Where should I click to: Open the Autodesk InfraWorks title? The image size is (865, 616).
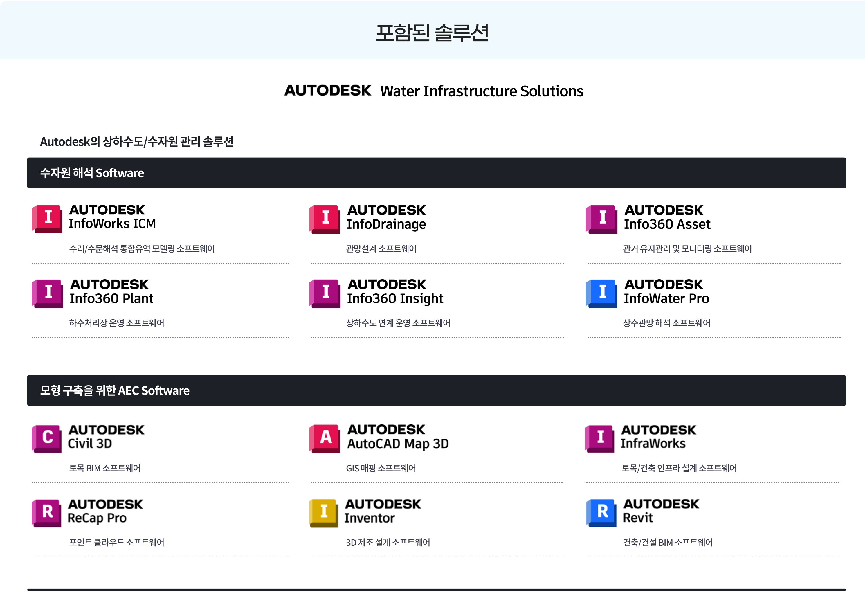coord(658,436)
